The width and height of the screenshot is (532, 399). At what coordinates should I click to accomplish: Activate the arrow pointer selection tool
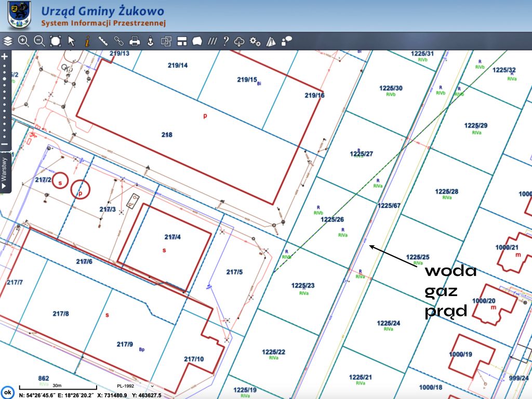pyautogui.click(x=72, y=42)
